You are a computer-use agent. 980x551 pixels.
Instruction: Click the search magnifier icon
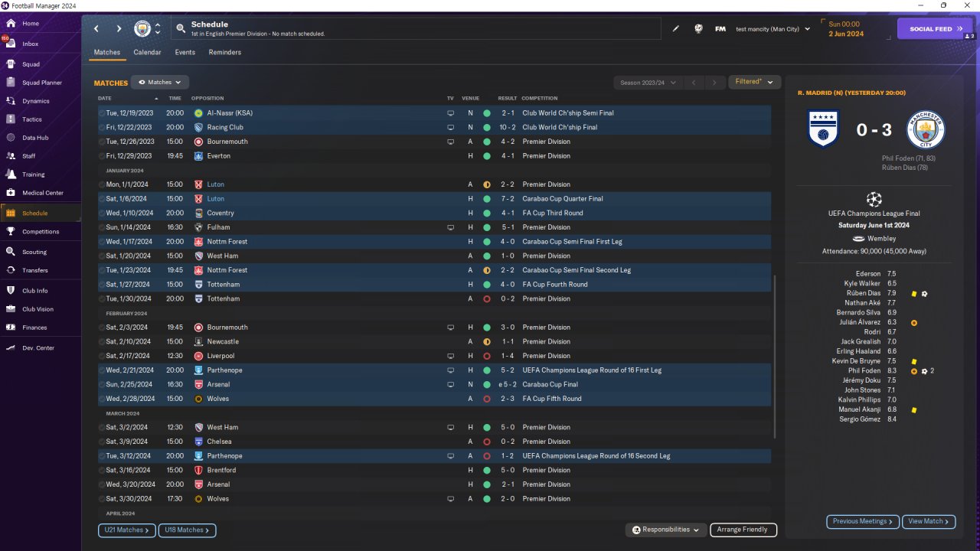point(181,29)
